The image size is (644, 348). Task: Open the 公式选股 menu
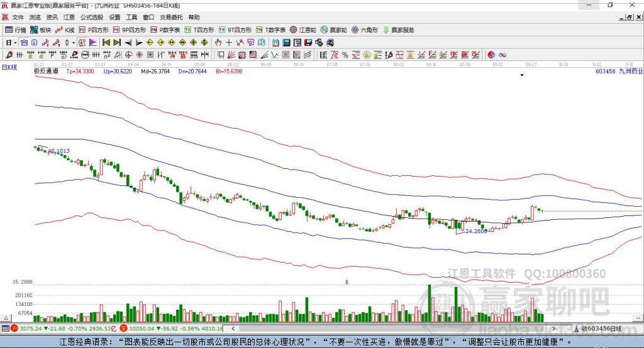point(92,17)
